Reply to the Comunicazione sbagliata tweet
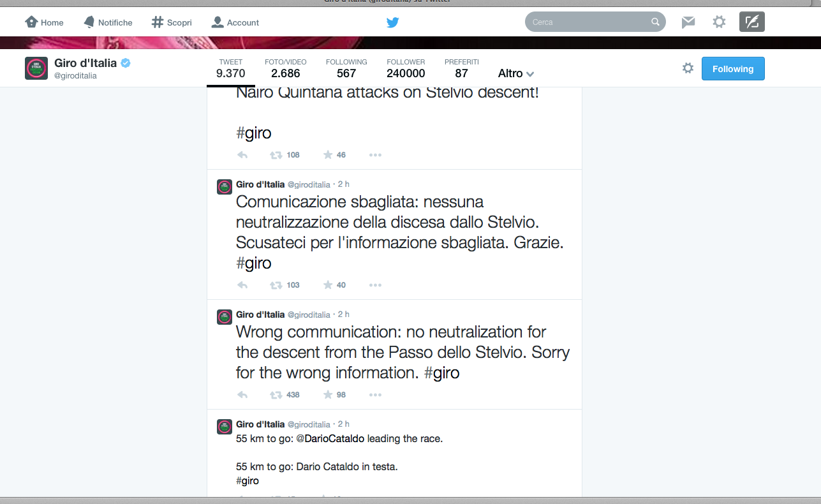This screenshot has height=504, width=821. click(x=242, y=285)
